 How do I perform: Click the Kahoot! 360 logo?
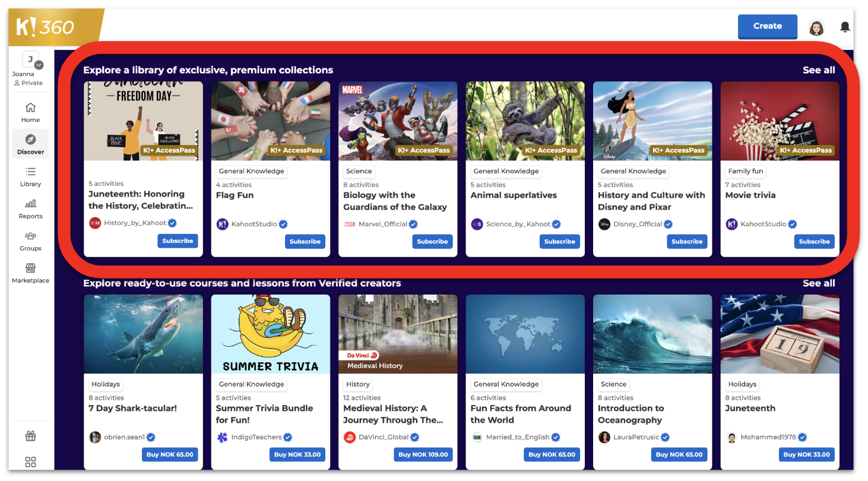(x=45, y=27)
